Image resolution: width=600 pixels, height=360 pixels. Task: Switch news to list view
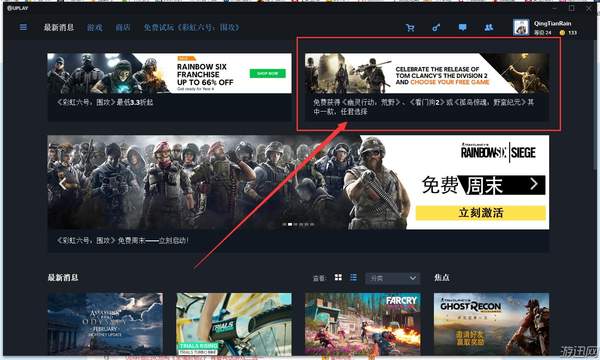pos(354,277)
